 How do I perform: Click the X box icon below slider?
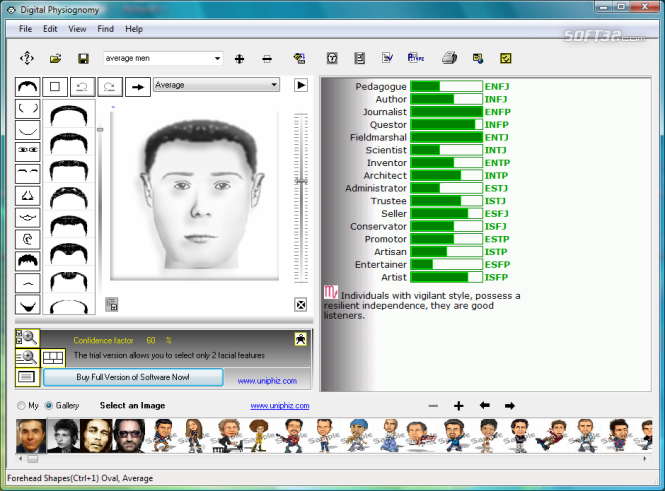(301, 304)
